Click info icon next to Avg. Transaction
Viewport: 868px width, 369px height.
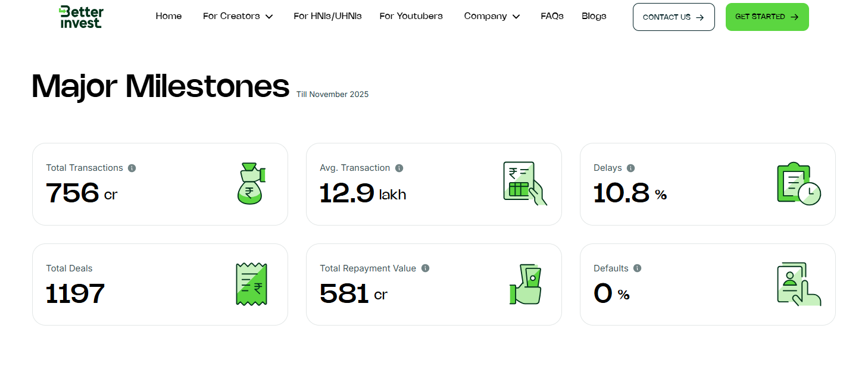(399, 168)
